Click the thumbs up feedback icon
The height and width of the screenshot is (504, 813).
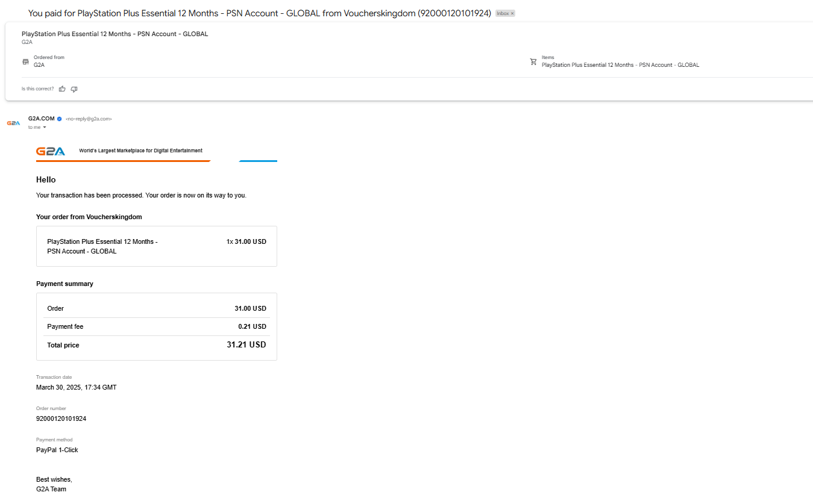pyautogui.click(x=62, y=89)
